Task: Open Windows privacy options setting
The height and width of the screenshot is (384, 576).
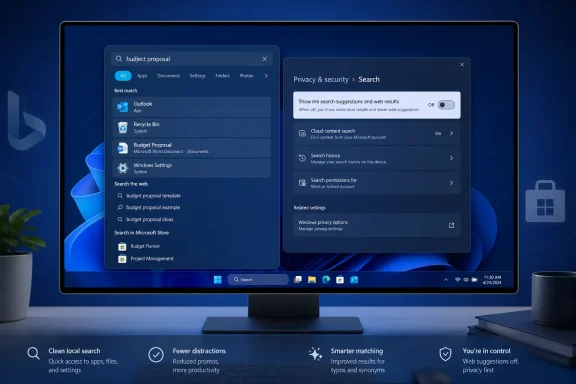Action: pos(377,225)
